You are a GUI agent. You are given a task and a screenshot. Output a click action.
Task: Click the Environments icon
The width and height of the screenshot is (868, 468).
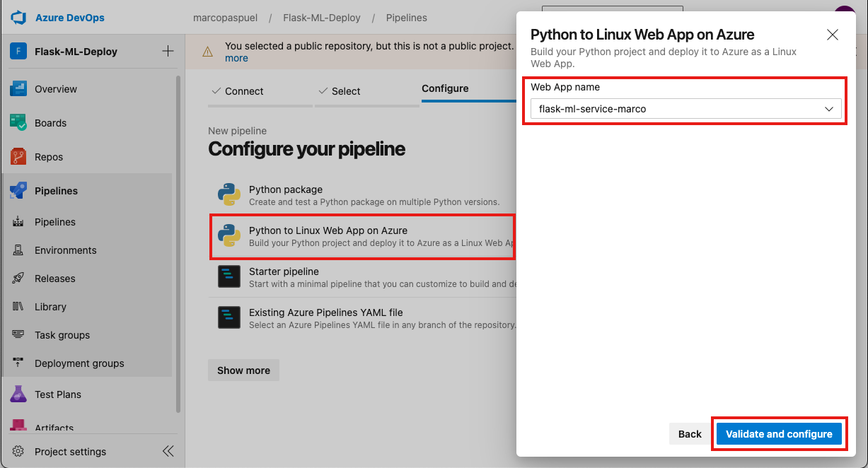pos(19,250)
